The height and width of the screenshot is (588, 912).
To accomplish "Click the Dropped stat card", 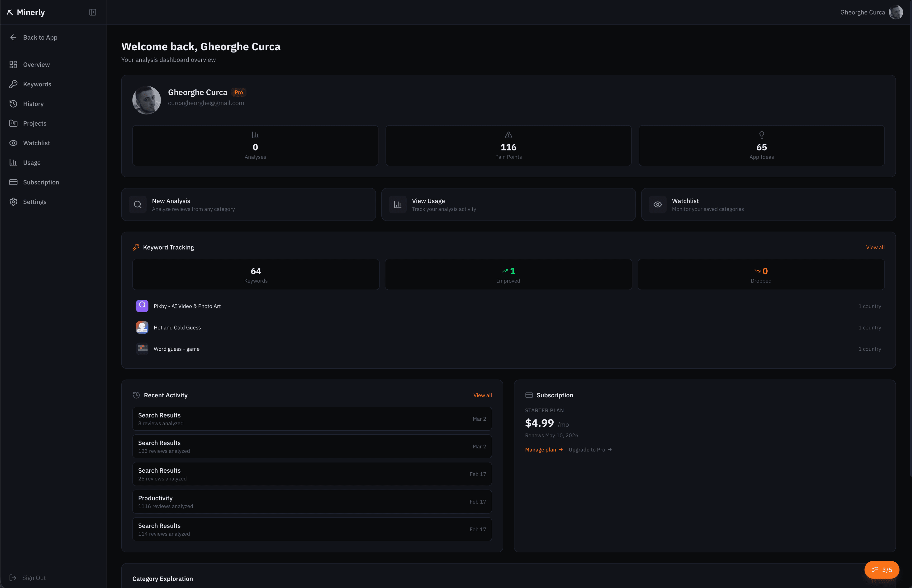I will point(761,274).
